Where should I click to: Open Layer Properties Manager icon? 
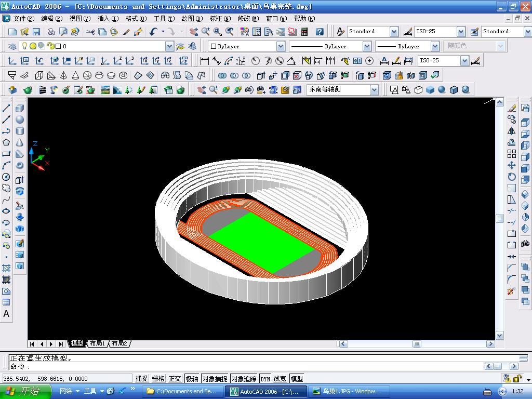[12, 46]
